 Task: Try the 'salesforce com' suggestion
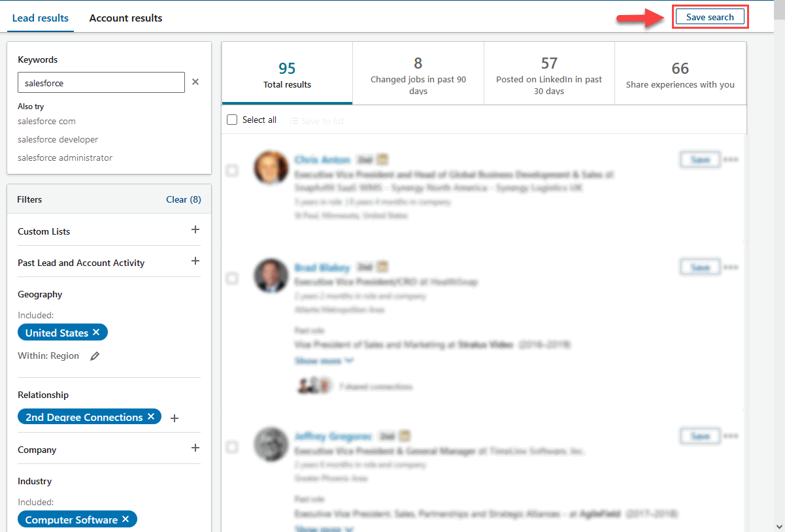(x=46, y=121)
